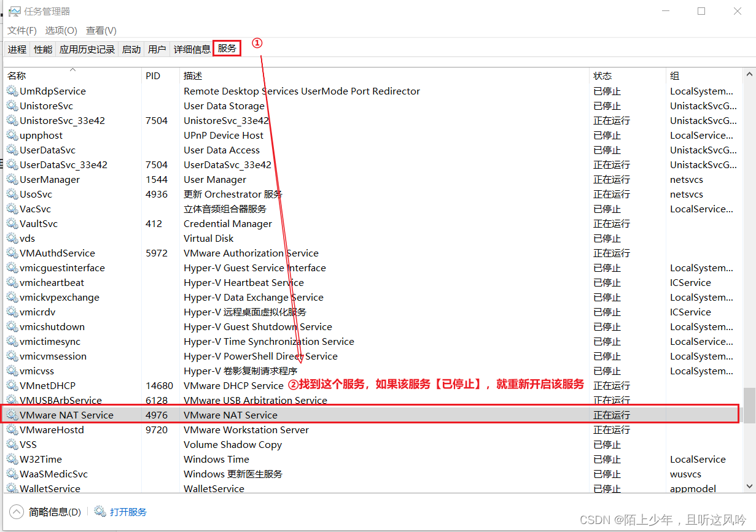The width and height of the screenshot is (756, 532).
Task: Click the icon next to UserDataSvc_33e42
Action: tap(12, 164)
